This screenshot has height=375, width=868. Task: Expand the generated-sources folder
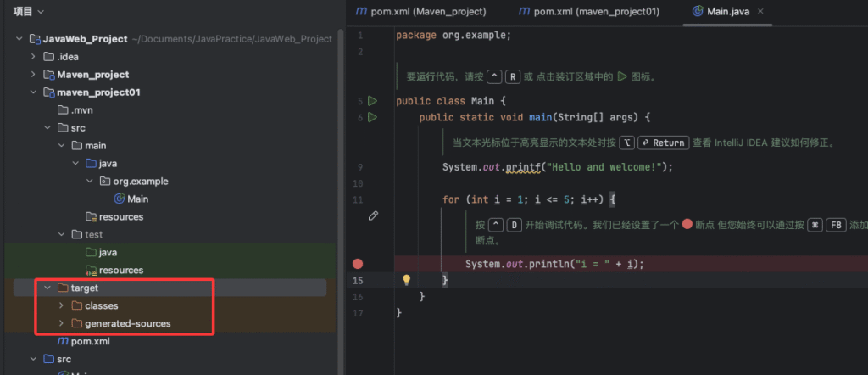(x=60, y=323)
